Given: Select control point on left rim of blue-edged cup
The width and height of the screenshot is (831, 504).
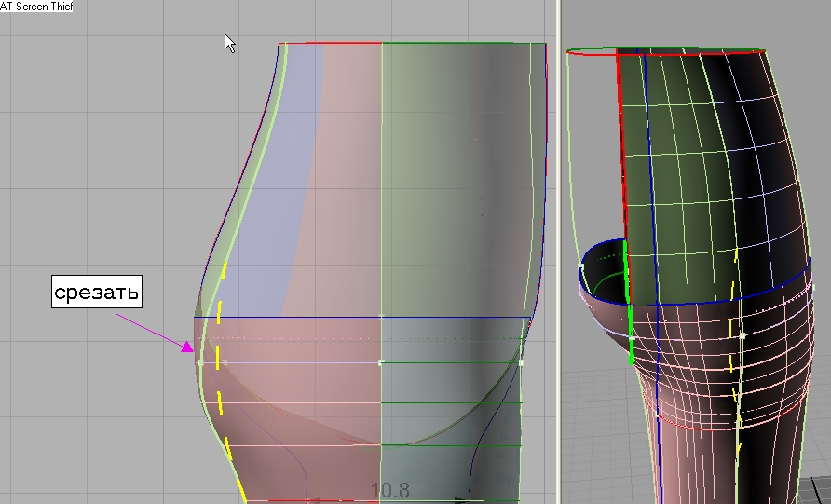Looking at the screenshot, I should tap(580, 268).
